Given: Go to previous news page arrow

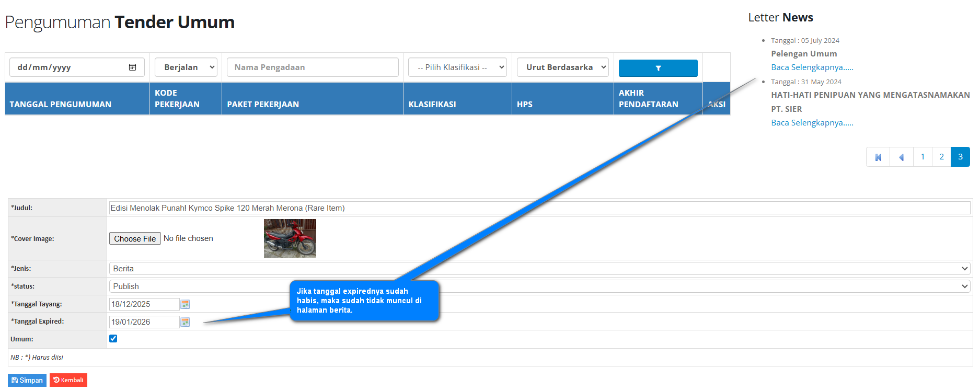Looking at the screenshot, I should (901, 157).
